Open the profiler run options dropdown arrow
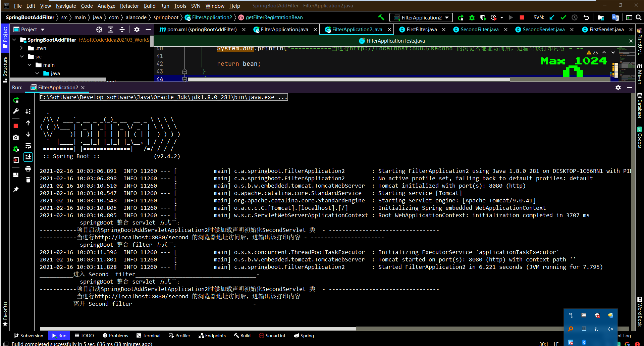The height and width of the screenshot is (346, 644). click(x=502, y=17)
